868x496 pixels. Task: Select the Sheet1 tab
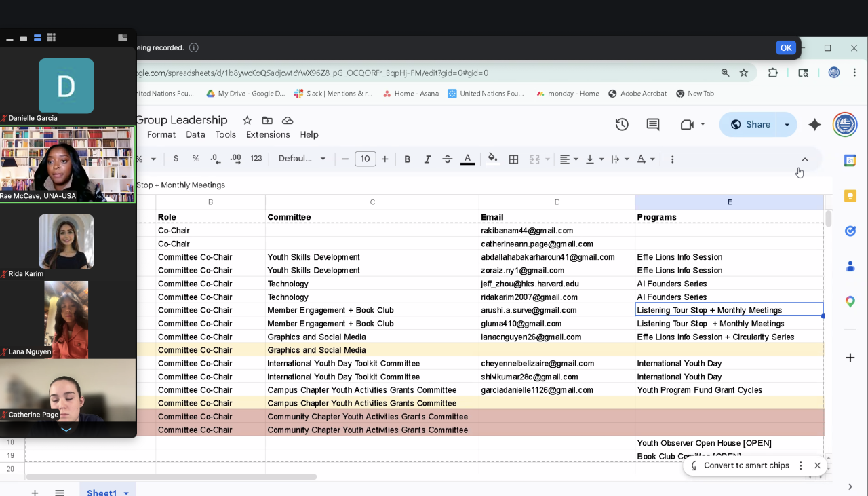click(102, 492)
